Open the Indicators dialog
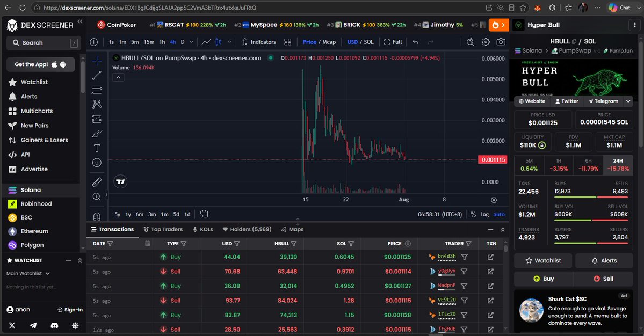 click(x=259, y=42)
